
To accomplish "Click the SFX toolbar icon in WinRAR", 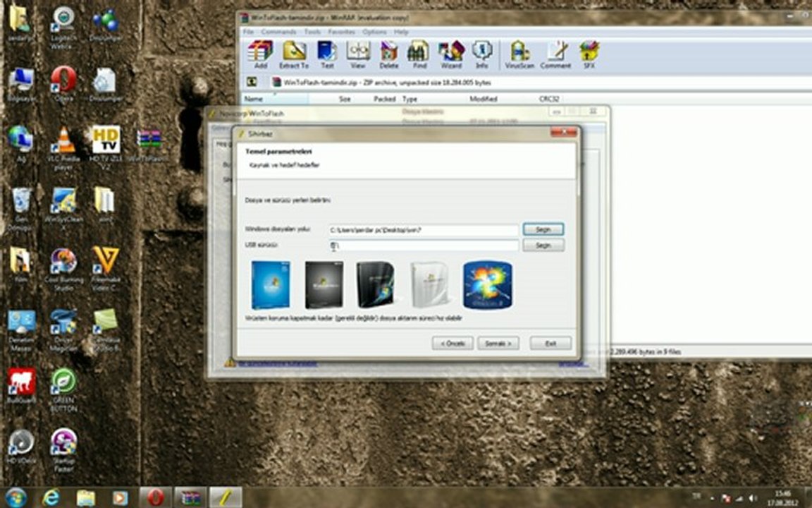I will coord(589,55).
